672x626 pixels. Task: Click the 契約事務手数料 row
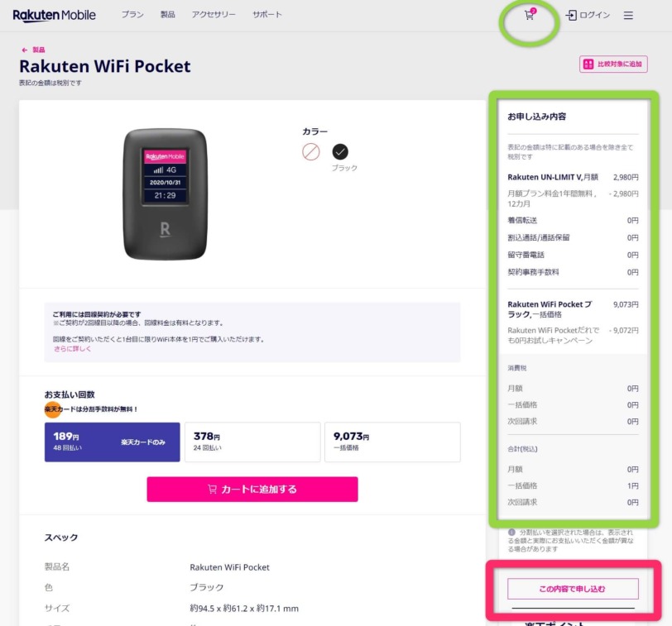(x=573, y=272)
